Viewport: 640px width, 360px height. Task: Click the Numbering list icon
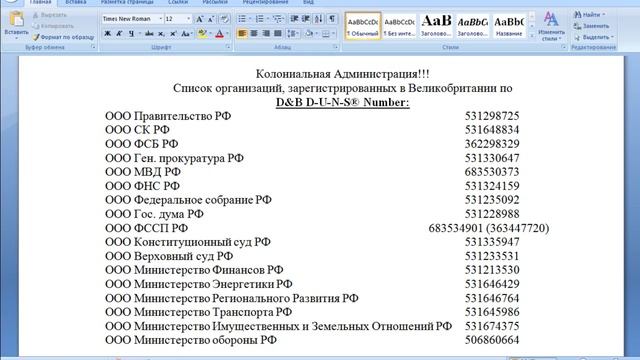259,19
